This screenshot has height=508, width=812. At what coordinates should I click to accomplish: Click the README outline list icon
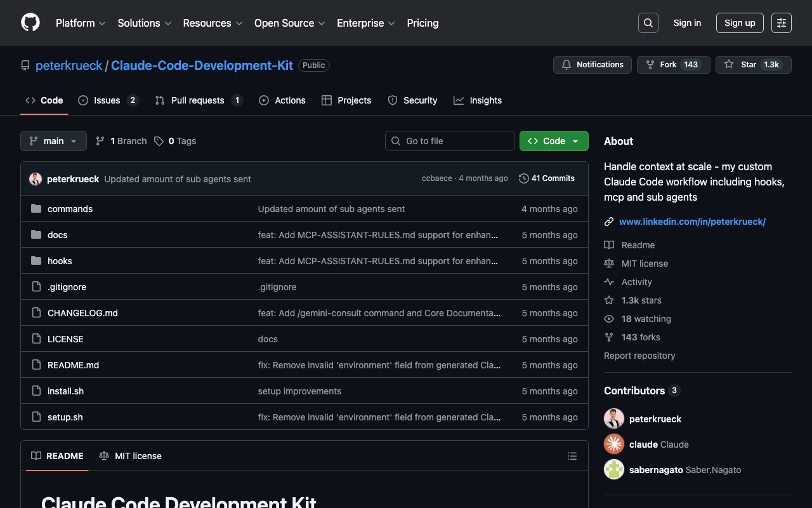(x=572, y=456)
